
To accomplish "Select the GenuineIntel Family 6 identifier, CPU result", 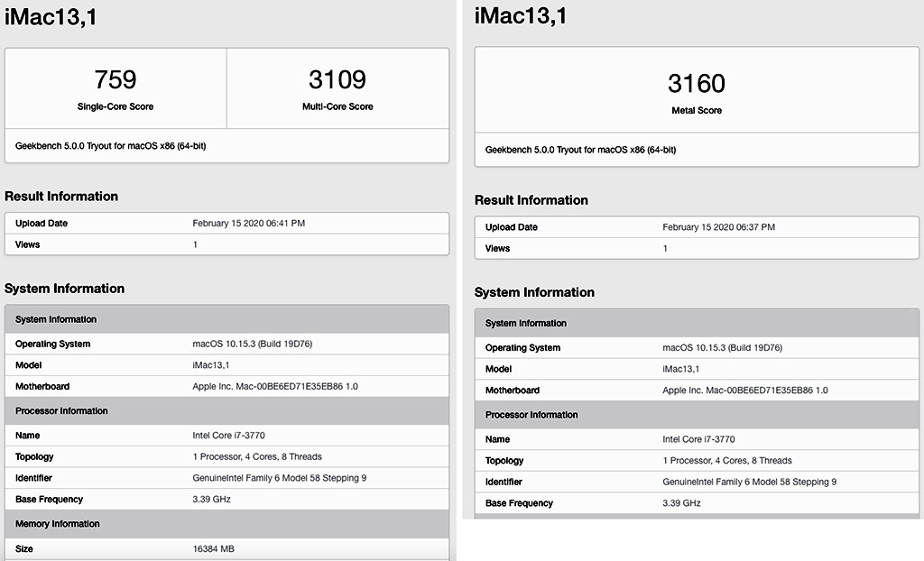I will point(280,478).
